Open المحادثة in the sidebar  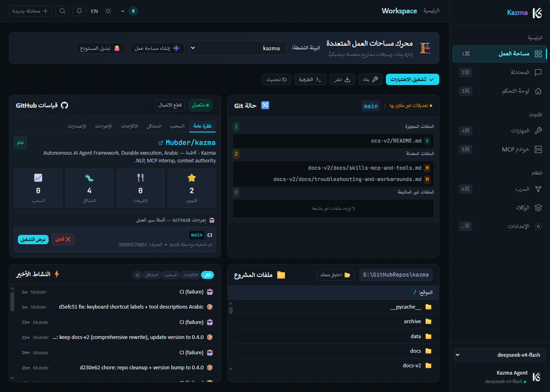499,72
